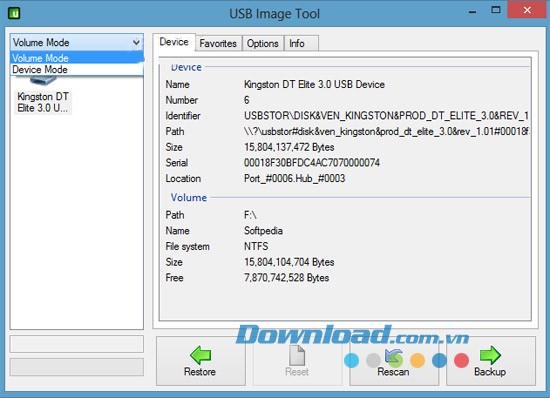Minimize the USB Image Tool window
Screen dimensions: 550x398
pyautogui.click(x=472, y=12)
